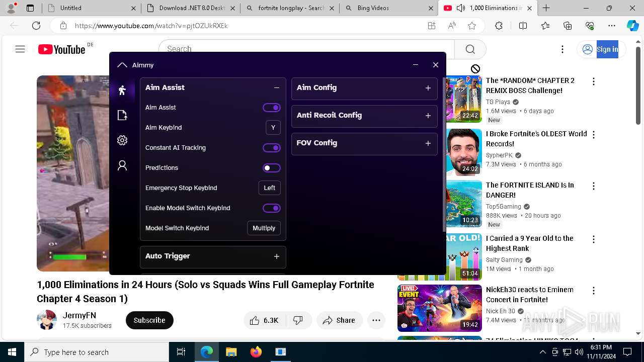The height and width of the screenshot is (362, 644).
Task: Toggle the Aim Assist switch off
Action: [x=272, y=108]
